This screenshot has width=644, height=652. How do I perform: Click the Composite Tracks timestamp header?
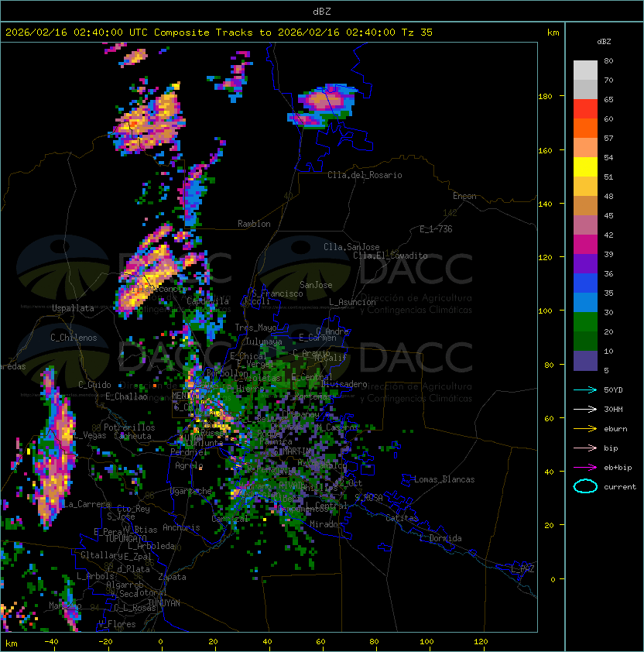click(x=219, y=33)
